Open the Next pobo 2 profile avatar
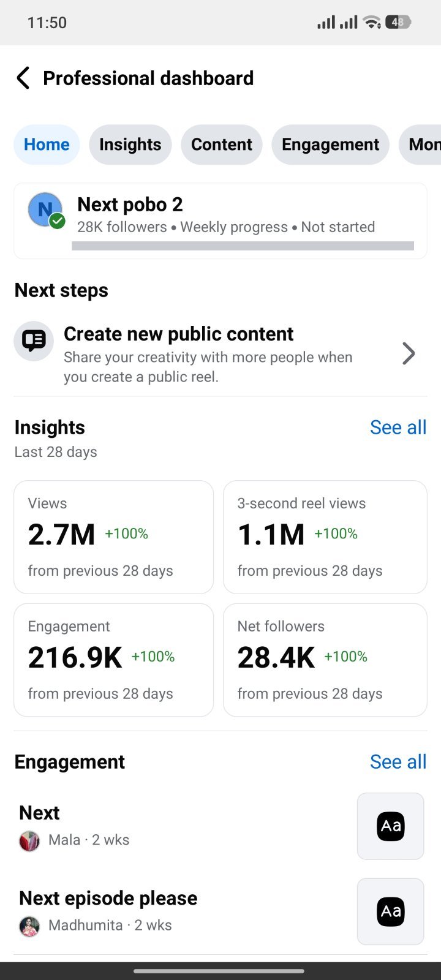 coord(46,210)
